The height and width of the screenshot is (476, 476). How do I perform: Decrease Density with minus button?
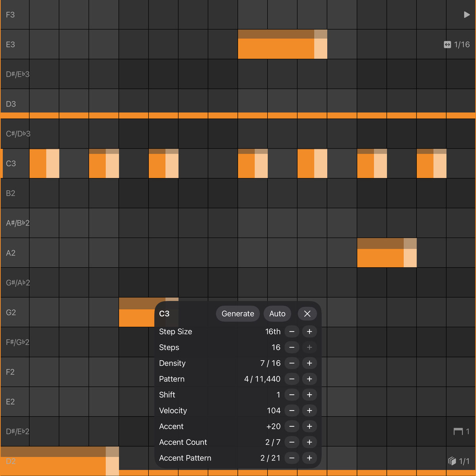coord(292,363)
